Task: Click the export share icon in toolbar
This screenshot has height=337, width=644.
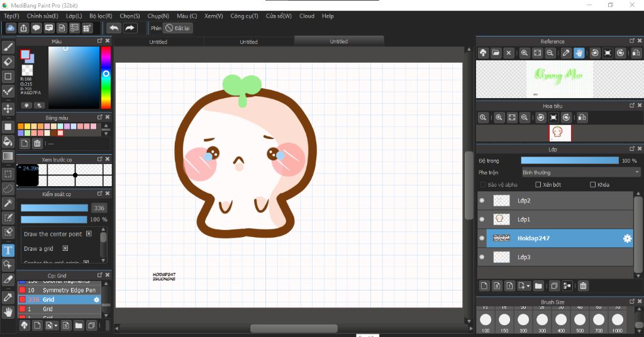Action: (23, 28)
